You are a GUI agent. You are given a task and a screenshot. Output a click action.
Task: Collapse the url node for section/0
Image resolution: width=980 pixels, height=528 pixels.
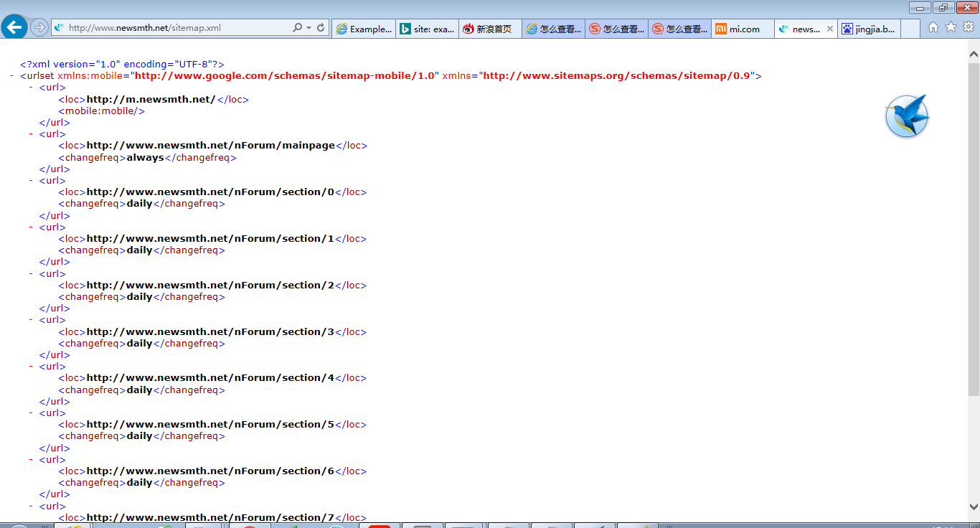pyautogui.click(x=31, y=180)
